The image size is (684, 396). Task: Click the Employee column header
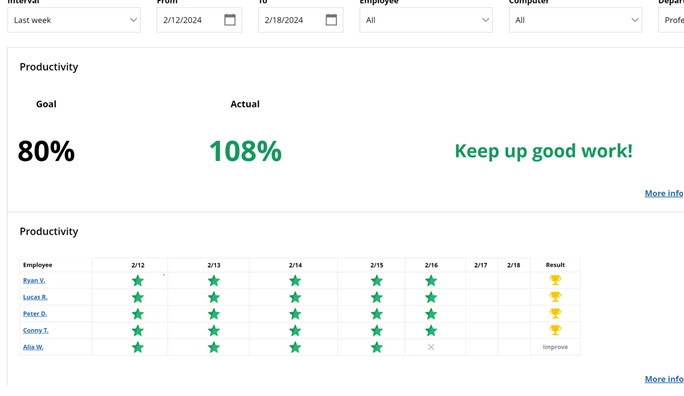tap(38, 265)
